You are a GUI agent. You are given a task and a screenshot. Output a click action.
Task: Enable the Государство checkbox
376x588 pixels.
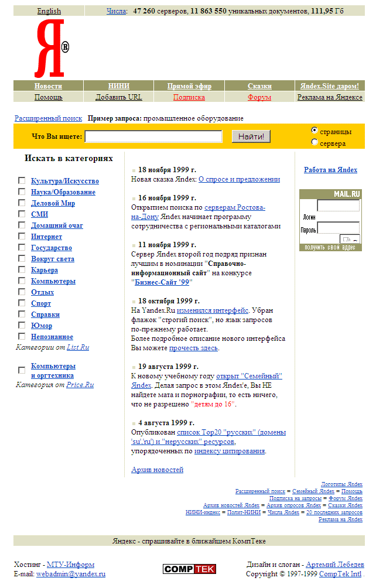[x=22, y=248]
